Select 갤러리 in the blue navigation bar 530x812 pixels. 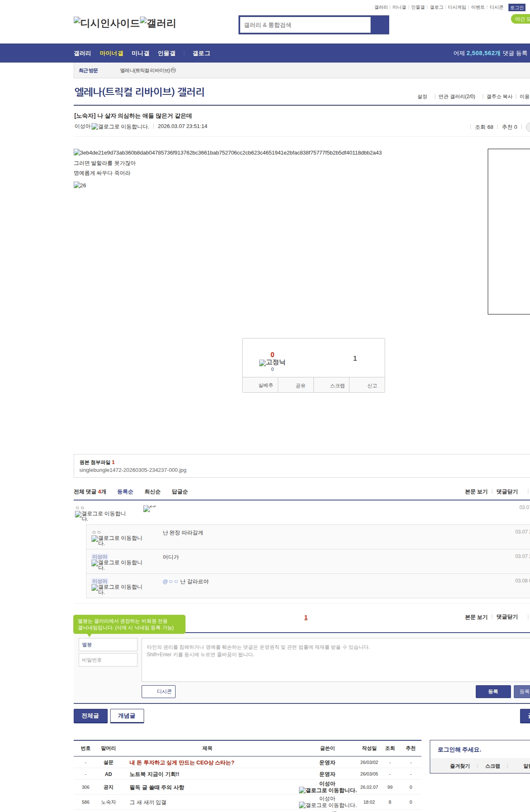click(x=82, y=53)
